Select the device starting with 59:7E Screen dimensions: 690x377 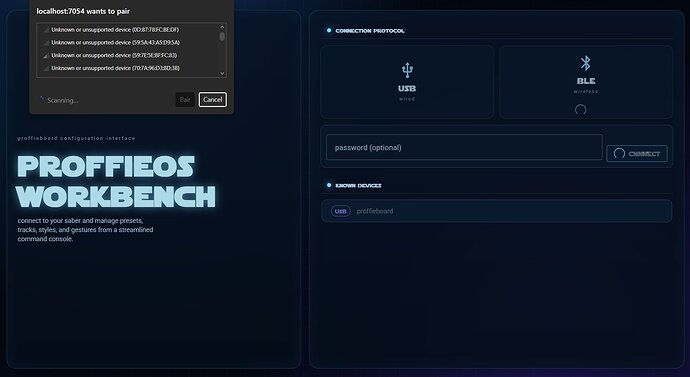pos(128,55)
